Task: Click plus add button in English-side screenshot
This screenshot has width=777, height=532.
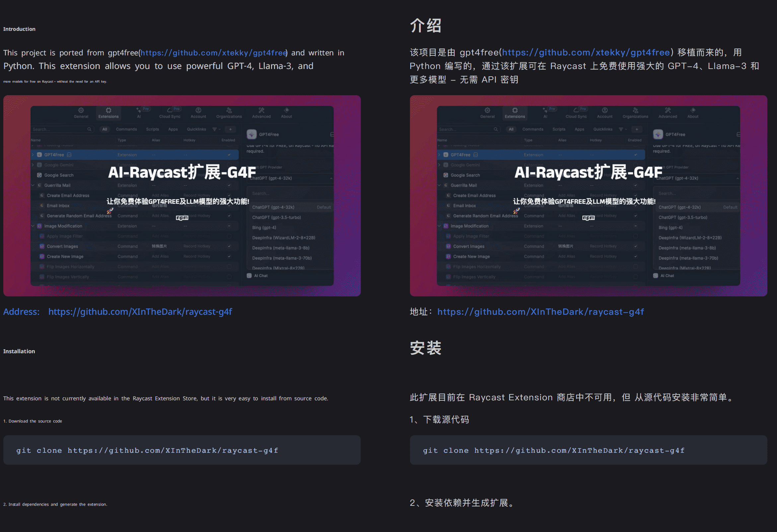Action: [230, 129]
